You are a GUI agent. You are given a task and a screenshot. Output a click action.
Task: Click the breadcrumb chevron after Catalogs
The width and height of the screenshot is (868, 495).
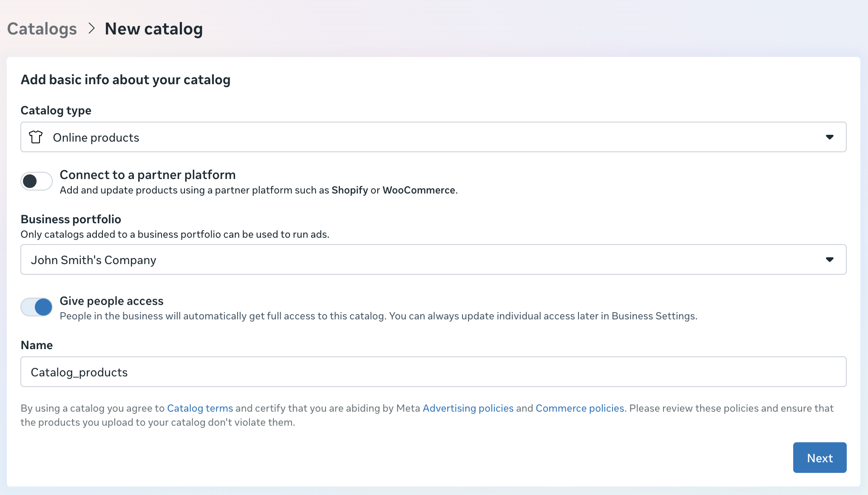pyautogui.click(x=91, y=28)
